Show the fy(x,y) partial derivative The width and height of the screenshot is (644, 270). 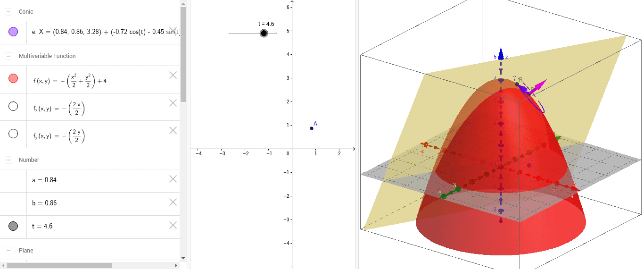pos(13,134)
